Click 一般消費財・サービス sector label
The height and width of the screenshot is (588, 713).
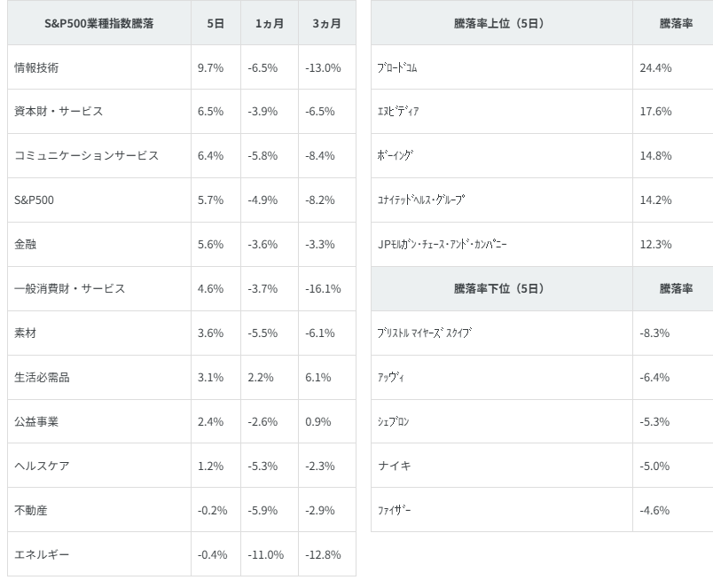pos(69,289)
